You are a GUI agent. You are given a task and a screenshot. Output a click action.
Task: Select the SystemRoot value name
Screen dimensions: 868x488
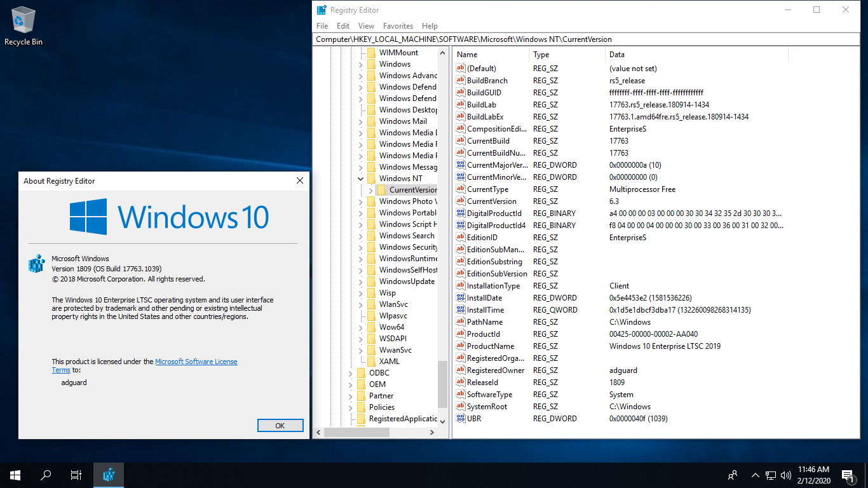point(487,407)
